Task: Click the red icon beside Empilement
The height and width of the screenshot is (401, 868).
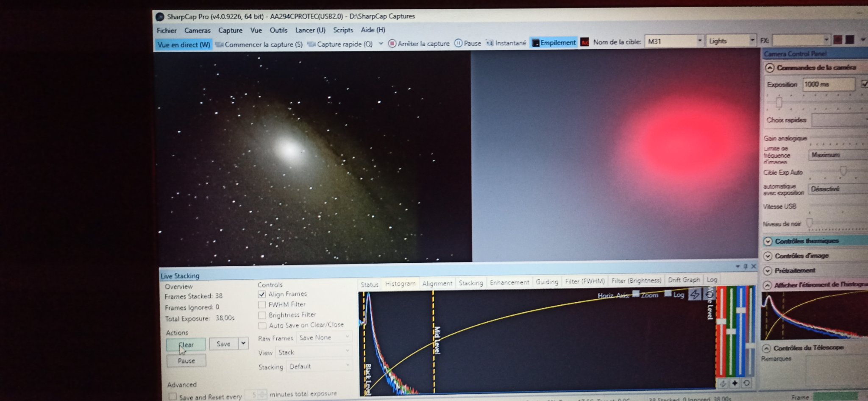Action: 585,42
